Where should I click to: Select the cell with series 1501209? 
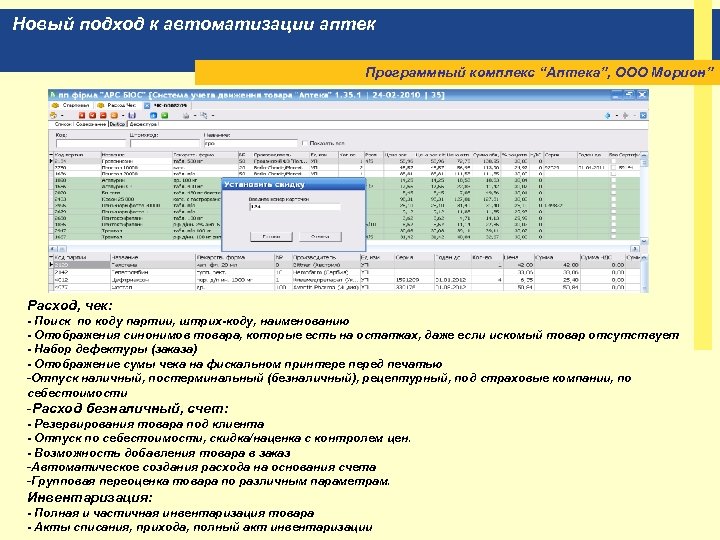pos(414,280)
